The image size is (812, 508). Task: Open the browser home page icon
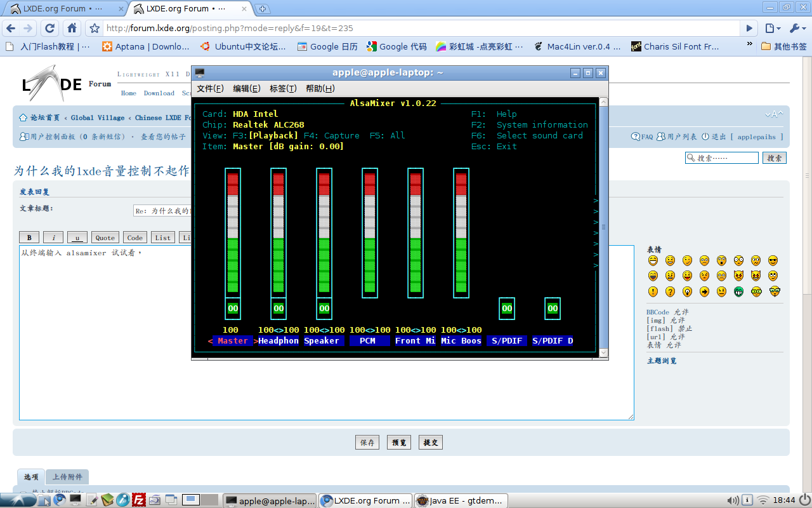click(72, 28)
